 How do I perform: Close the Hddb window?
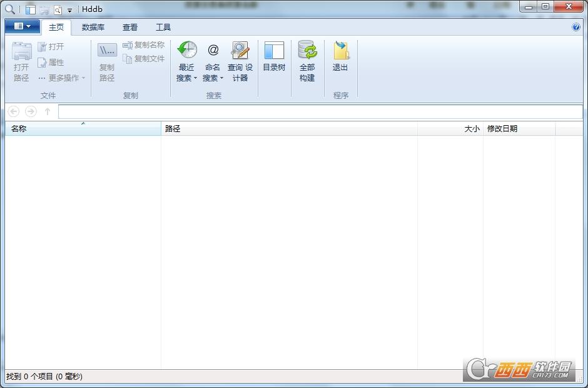click(569, 6)
